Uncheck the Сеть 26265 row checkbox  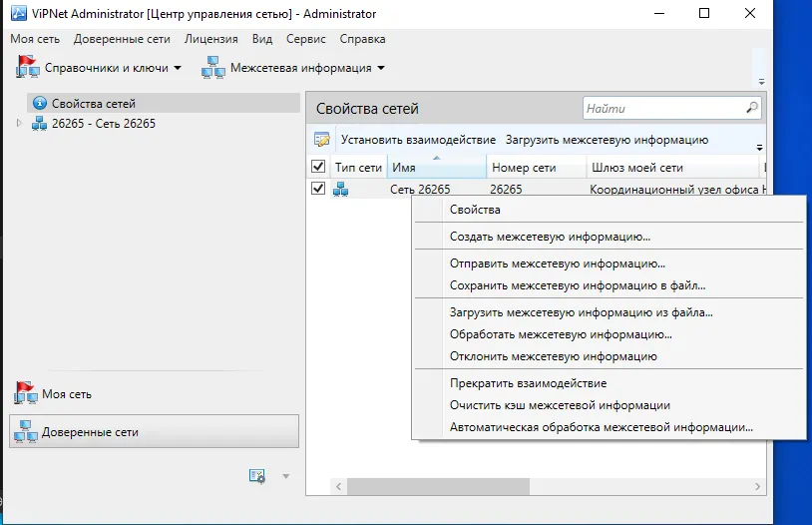tap(318, 188)
